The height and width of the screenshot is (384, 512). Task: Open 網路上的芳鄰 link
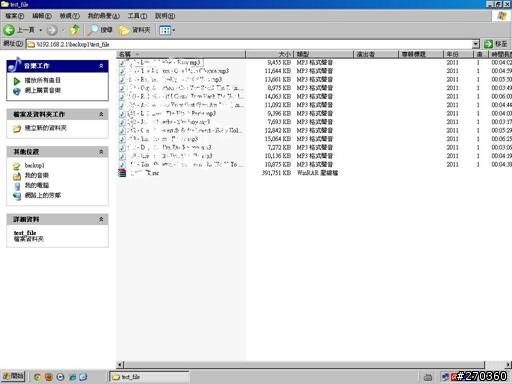click(x=42, y=195)
